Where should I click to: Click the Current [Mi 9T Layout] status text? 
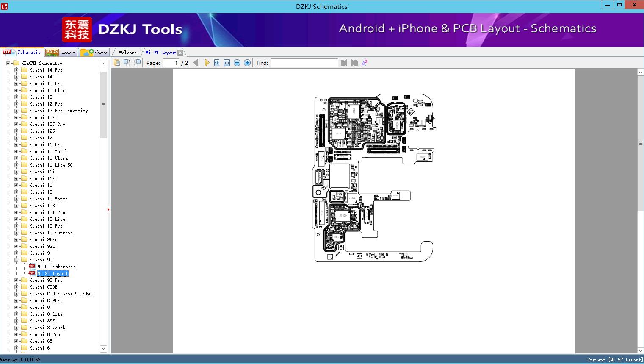click(x=615, y=360)
